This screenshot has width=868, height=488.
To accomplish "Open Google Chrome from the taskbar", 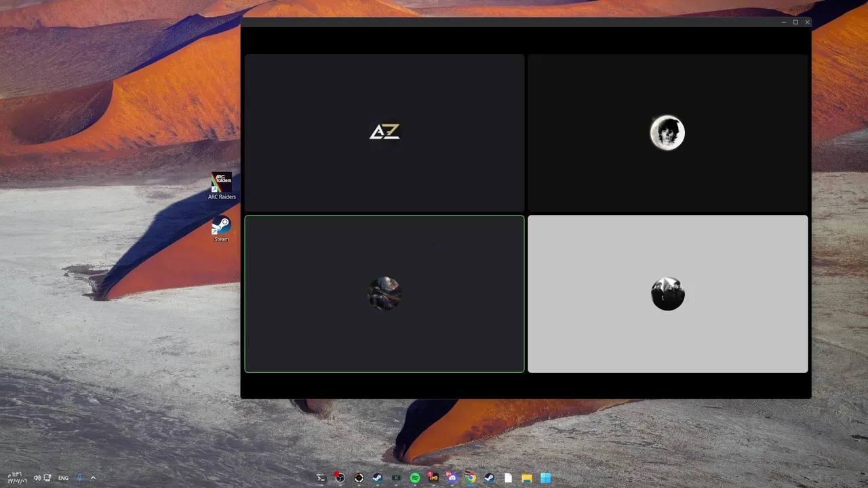I will point(471,478).
